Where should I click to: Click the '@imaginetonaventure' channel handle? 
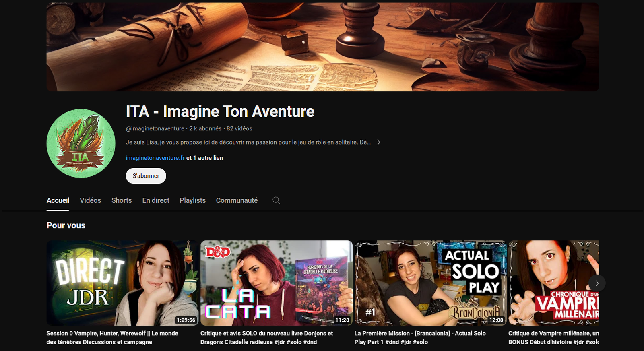coord(155,128)
